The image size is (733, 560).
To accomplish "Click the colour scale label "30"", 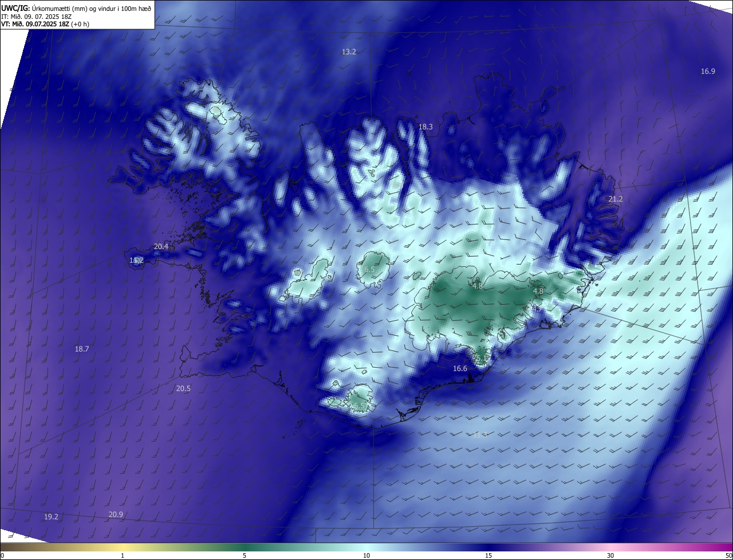I will coord(610,555).
